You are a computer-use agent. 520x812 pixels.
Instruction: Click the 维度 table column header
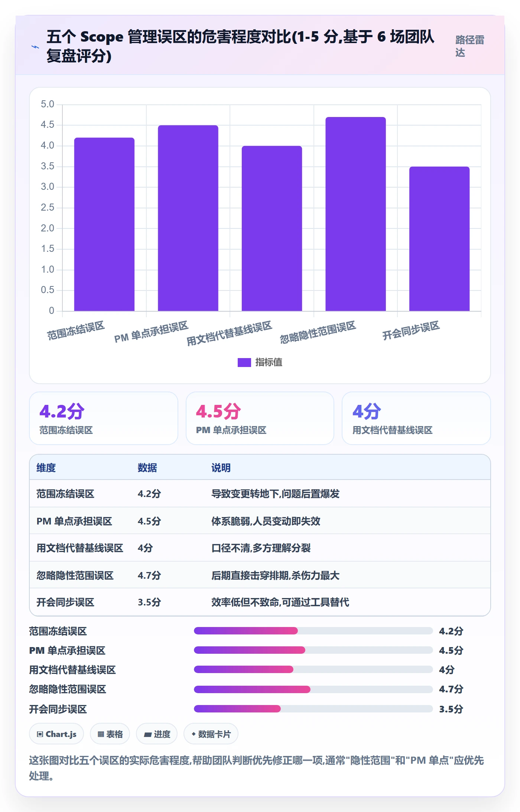46,468
